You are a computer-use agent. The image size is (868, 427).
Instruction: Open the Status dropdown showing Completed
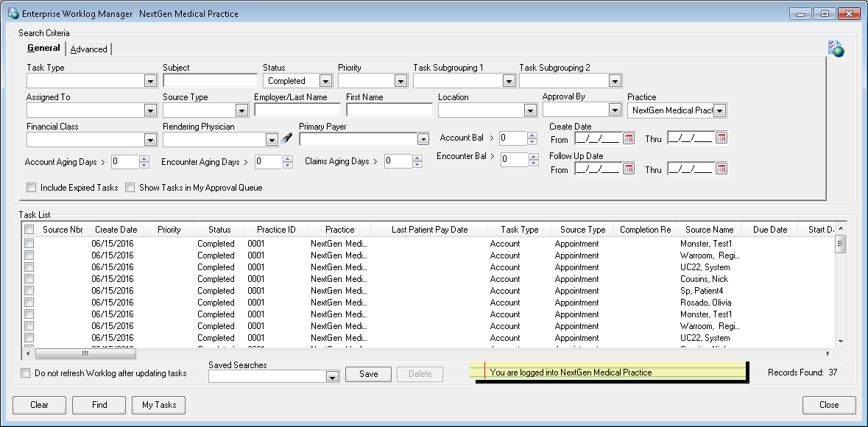(325, 82)
